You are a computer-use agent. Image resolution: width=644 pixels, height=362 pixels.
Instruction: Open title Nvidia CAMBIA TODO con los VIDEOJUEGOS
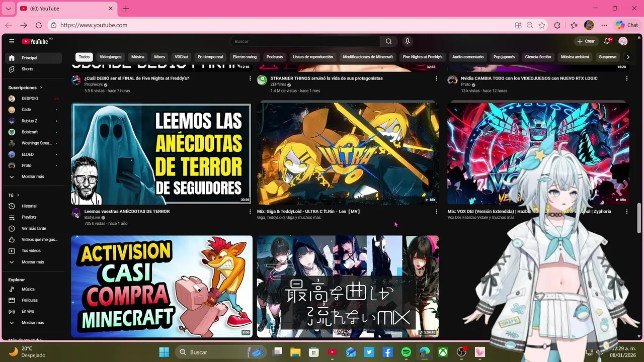point(529,78)
